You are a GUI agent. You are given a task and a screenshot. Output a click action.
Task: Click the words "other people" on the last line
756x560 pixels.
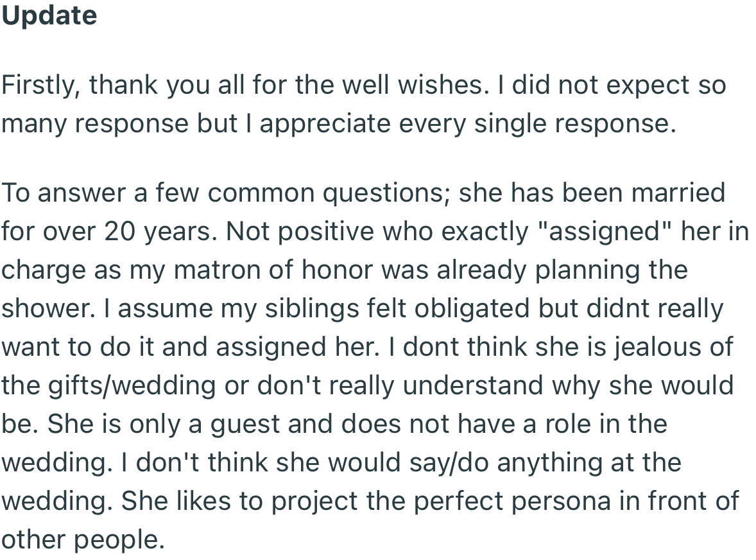tap(82, 539)
